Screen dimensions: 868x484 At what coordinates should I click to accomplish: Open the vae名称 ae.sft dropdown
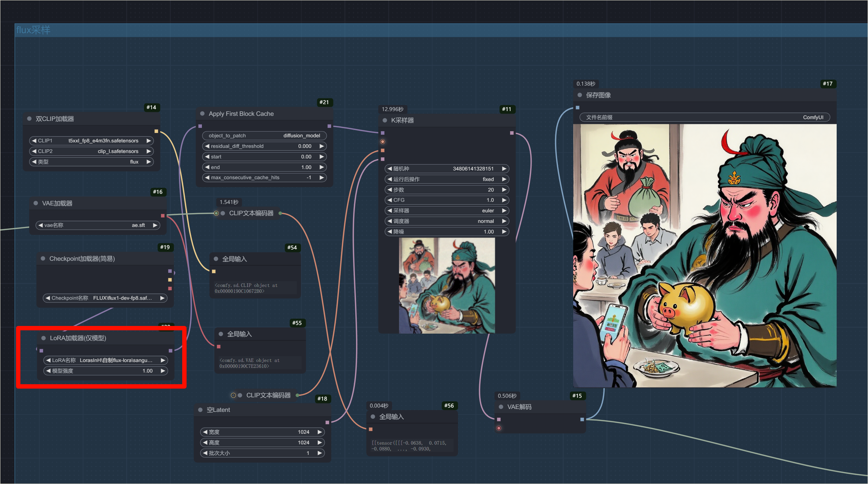[x=98, y=225]
